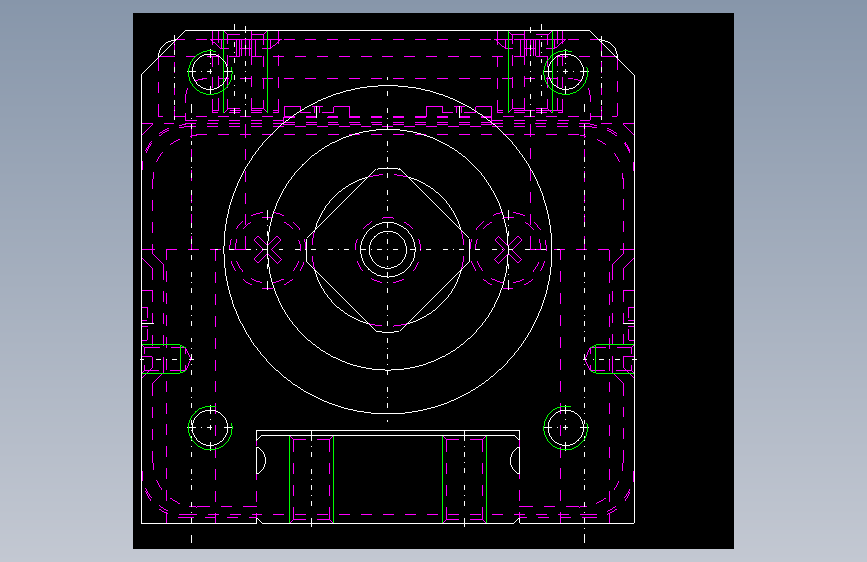Select the bottom-right green mounting hole circle

click(x=566, y=428)
